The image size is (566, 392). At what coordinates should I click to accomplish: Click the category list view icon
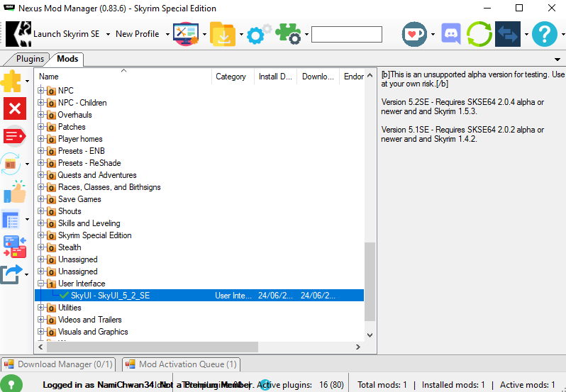[x=11, y=219]
